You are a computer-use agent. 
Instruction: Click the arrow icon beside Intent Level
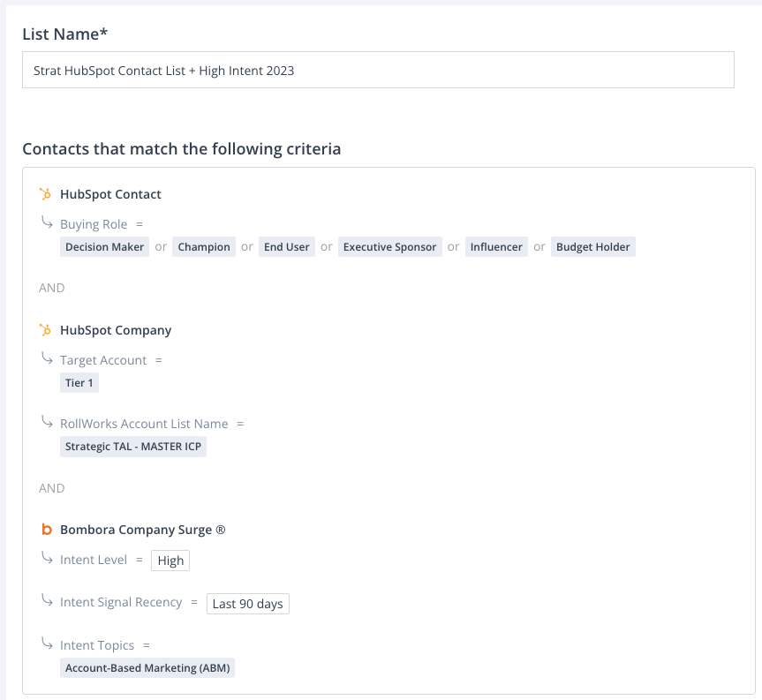pos(47,558)
